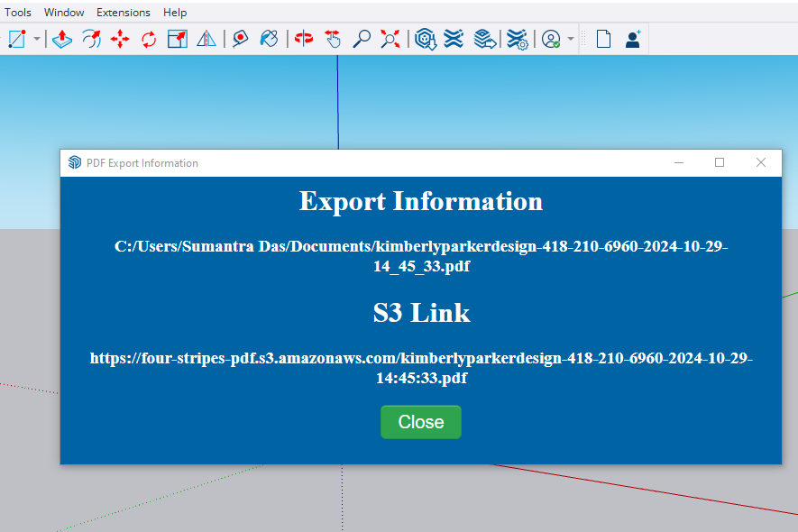Select the Flip tool
This screenshot has height=532, width=798.
point(206,39)
